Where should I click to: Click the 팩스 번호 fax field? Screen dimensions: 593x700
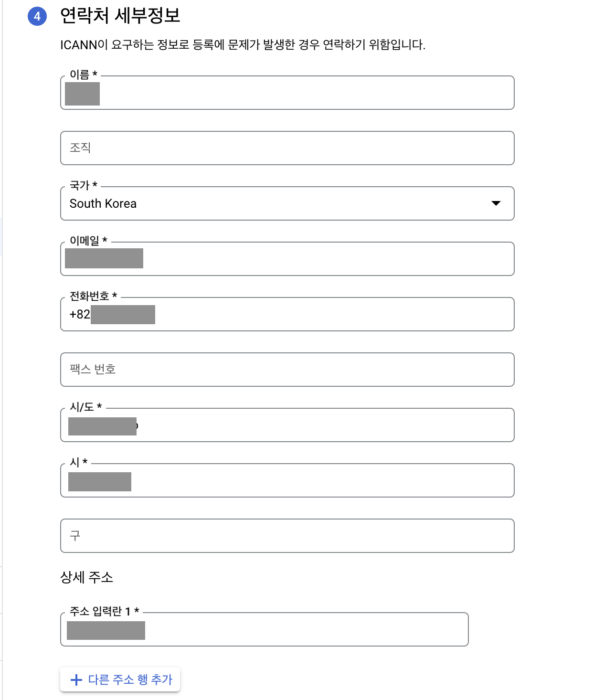click(287, 370)
